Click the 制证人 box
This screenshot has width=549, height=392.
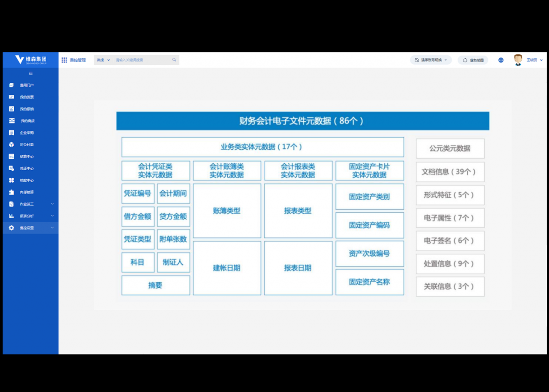(173, 262)
